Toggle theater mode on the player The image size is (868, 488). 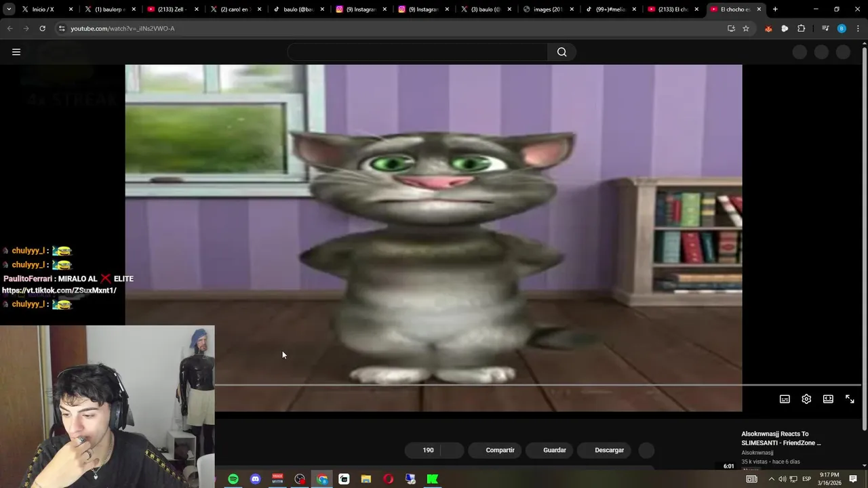[x=828, y=399]
